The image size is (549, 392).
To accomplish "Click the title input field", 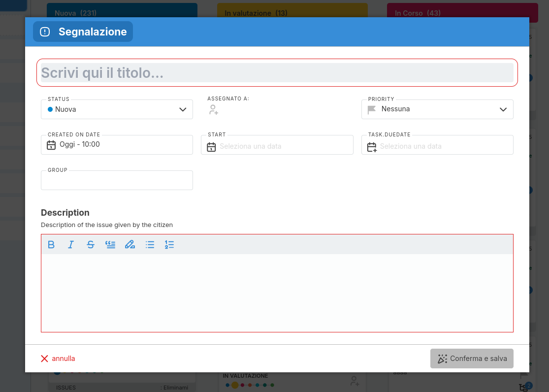I will pos(277,73).
